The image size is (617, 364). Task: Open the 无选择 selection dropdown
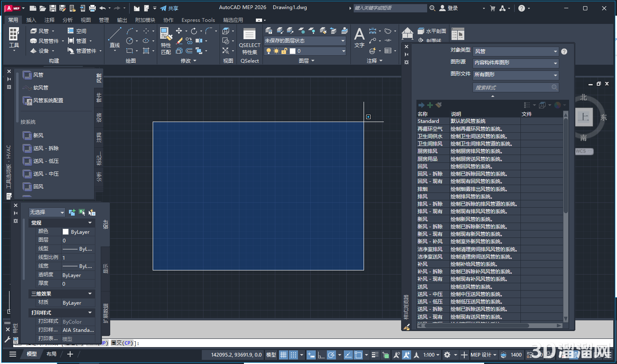coord(47,212)
